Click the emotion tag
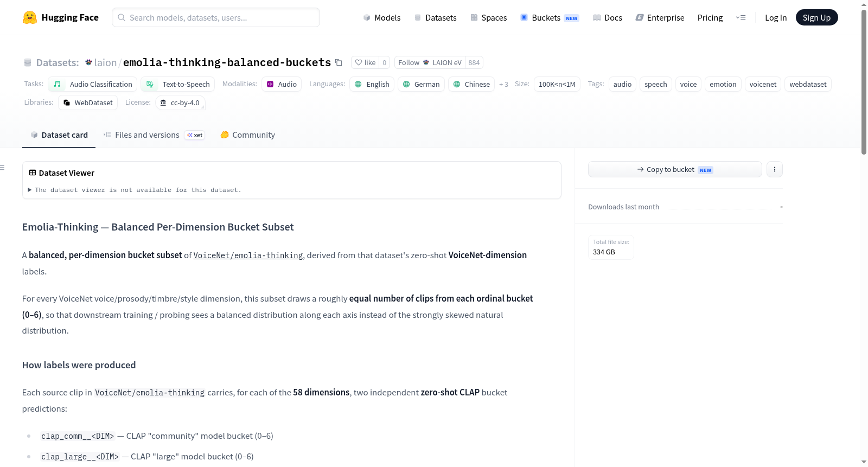Viewport: 868px width, 467px height. [x=723, y=84]
